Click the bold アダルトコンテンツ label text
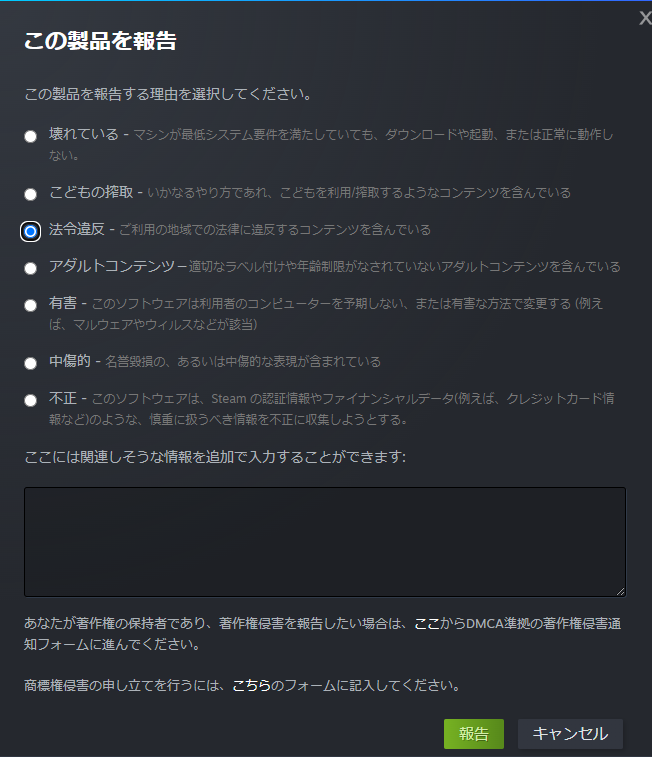The height and width of the screenshot is (757, 652). pos(112,266)
